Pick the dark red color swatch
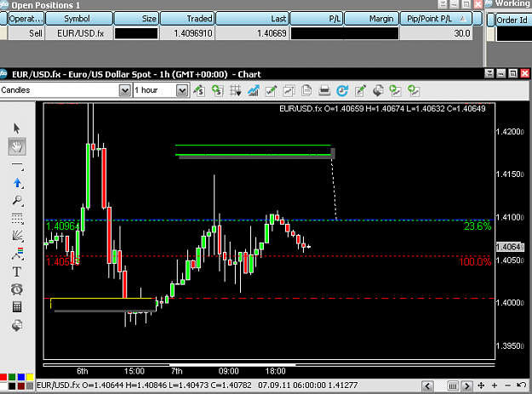Screen dimensions: 532x394 21,386
